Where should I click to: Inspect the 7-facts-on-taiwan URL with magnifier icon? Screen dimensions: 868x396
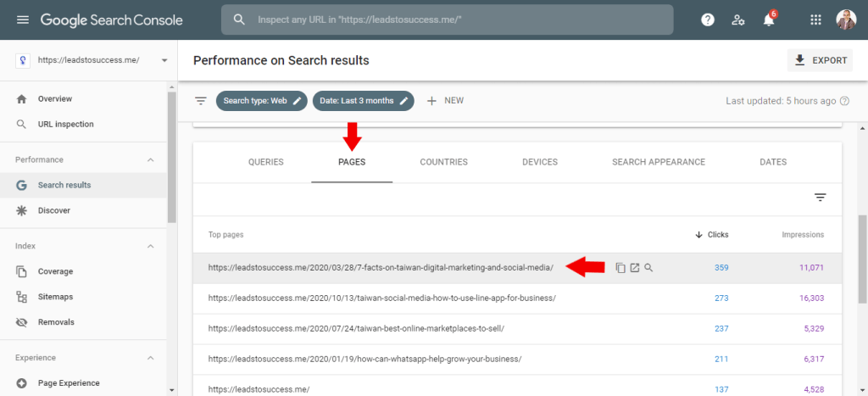(648, 268)
